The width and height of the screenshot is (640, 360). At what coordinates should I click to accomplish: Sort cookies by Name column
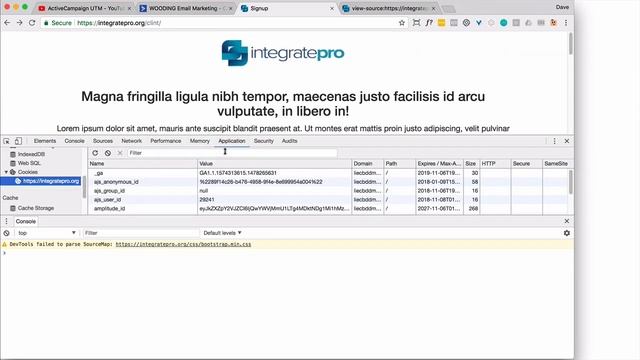142,164
